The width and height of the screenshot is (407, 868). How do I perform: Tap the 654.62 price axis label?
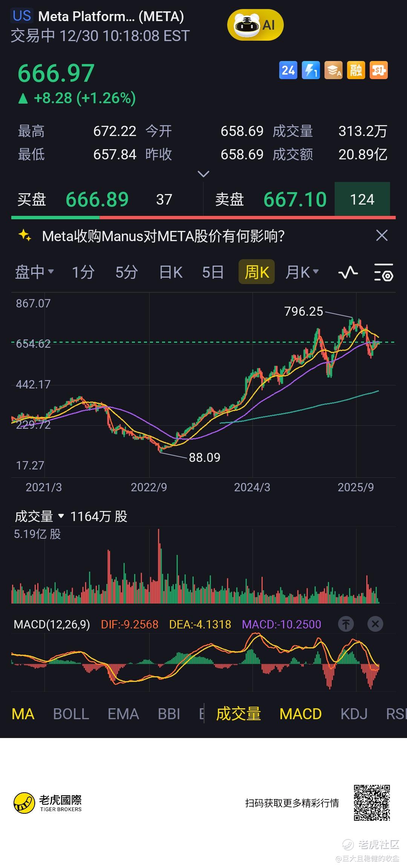33,344
